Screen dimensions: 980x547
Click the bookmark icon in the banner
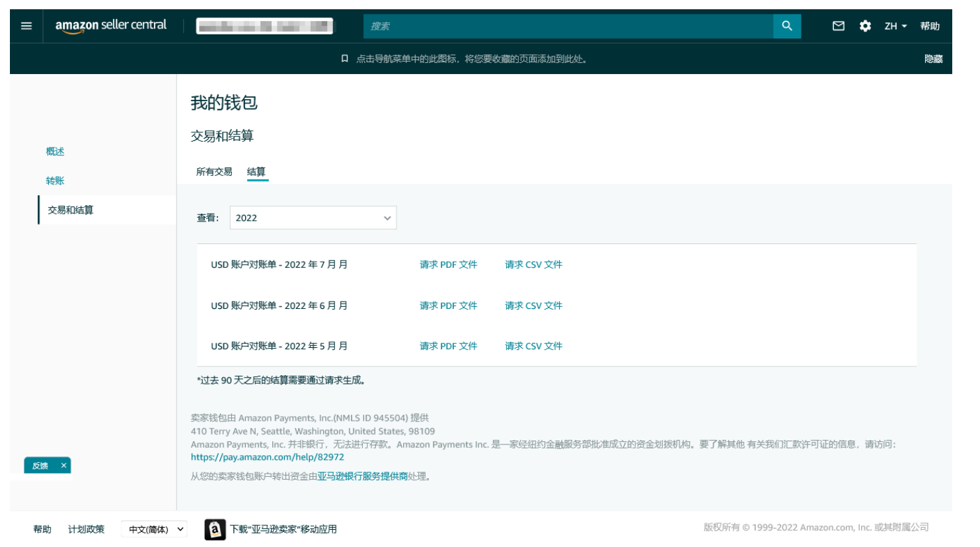click(344, 59)
